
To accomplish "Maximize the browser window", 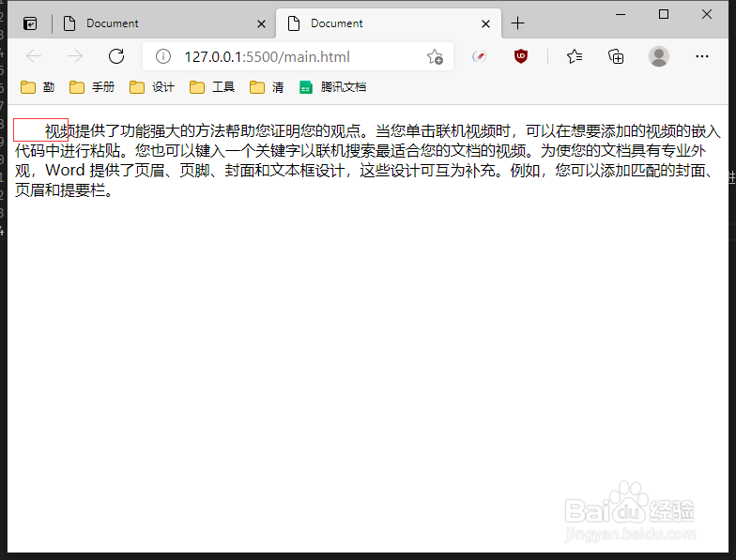I will click(664, 15).
